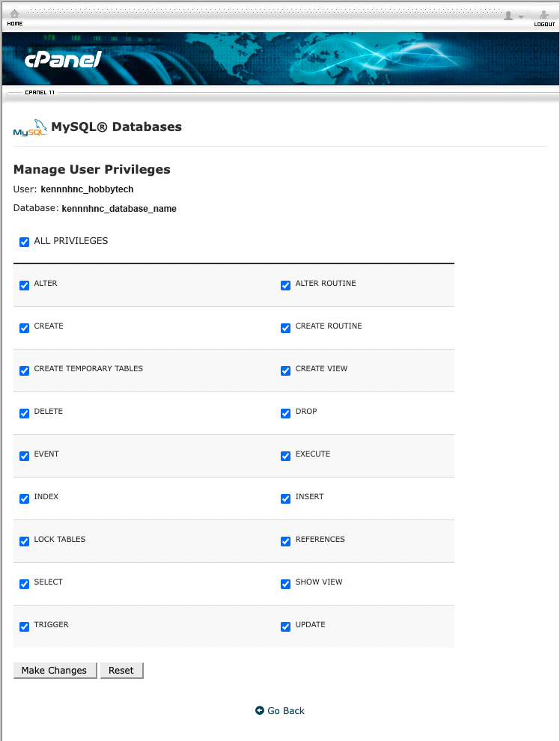
Task: Click the Reset button
Action: pos(121,671)
